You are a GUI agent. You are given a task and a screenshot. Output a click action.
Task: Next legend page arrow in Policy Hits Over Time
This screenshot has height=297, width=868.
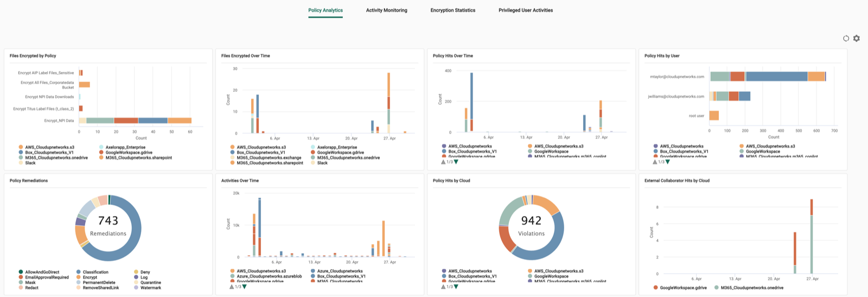[456, 162]
